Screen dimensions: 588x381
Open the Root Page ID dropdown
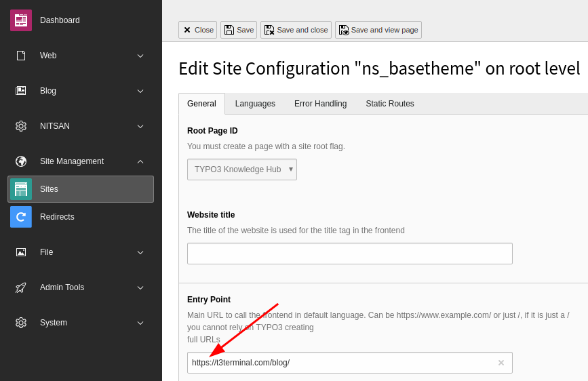[242, 169]
